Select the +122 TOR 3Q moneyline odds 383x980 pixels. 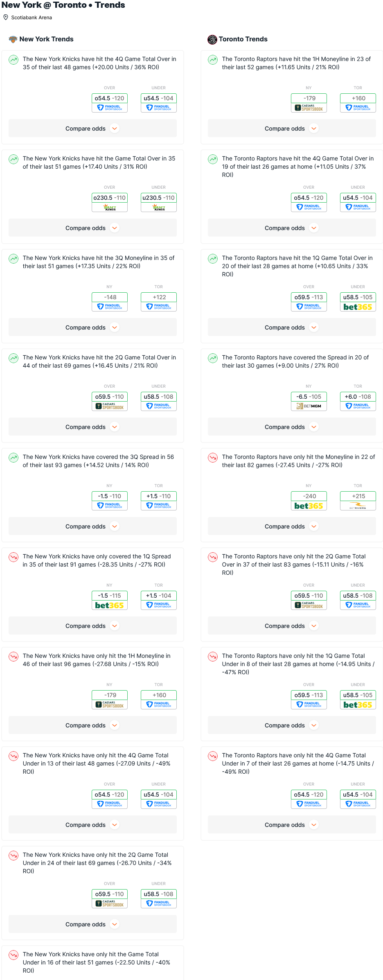coord(159,297)
